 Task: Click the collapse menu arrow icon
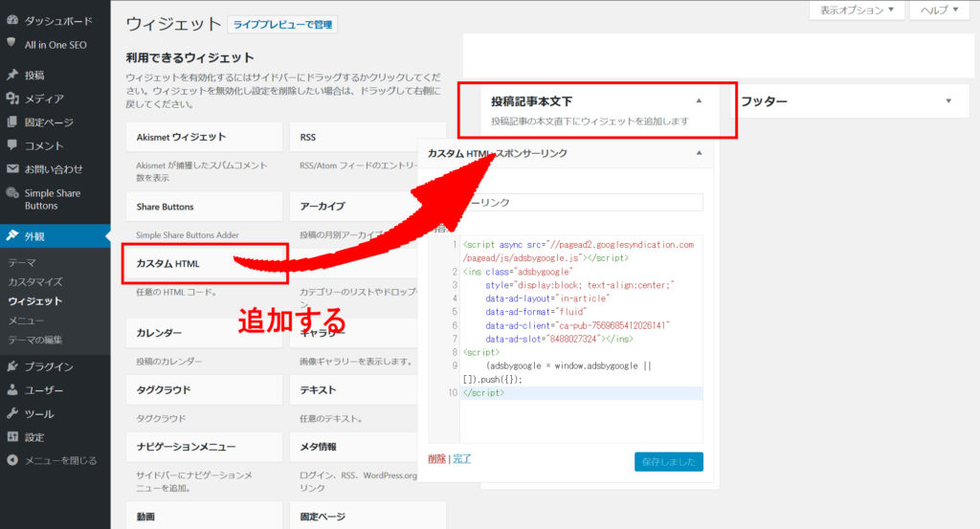(x=11, y=460)
